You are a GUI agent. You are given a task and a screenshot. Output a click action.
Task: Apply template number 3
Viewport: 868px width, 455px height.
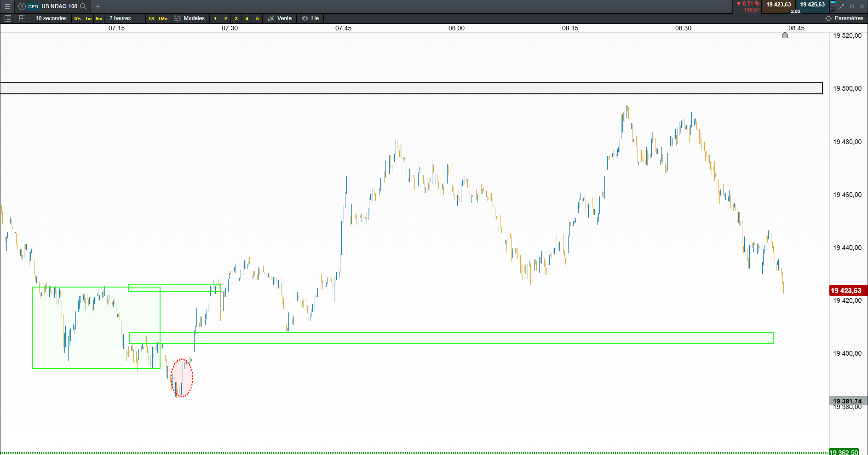tap(236, 19)
